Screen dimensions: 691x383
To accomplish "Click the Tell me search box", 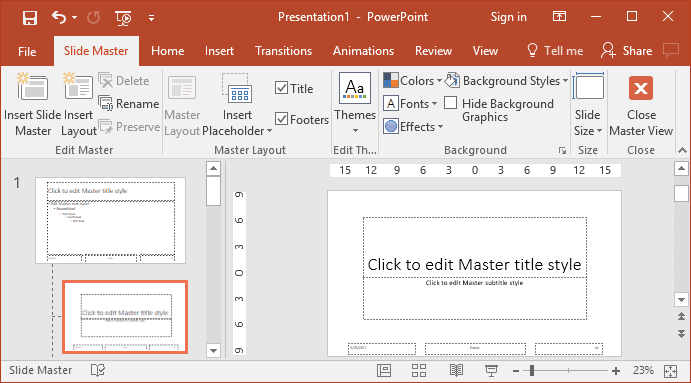I will pyautogui.click(x=555, y=51).
